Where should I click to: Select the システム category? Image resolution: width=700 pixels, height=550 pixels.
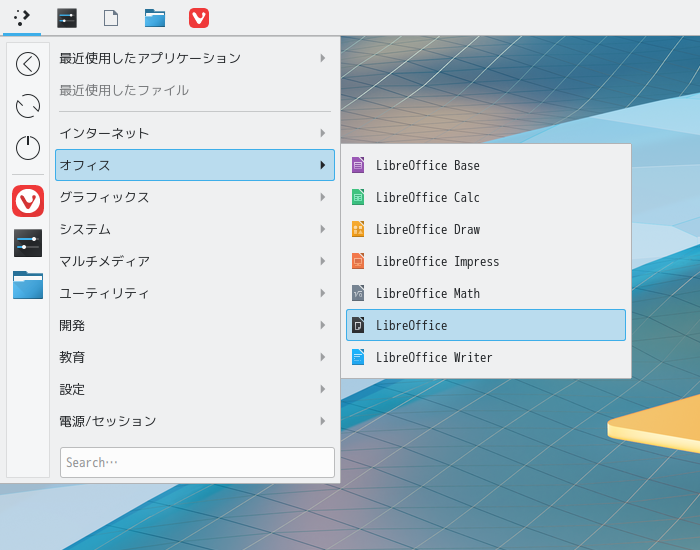click(195, 229)
